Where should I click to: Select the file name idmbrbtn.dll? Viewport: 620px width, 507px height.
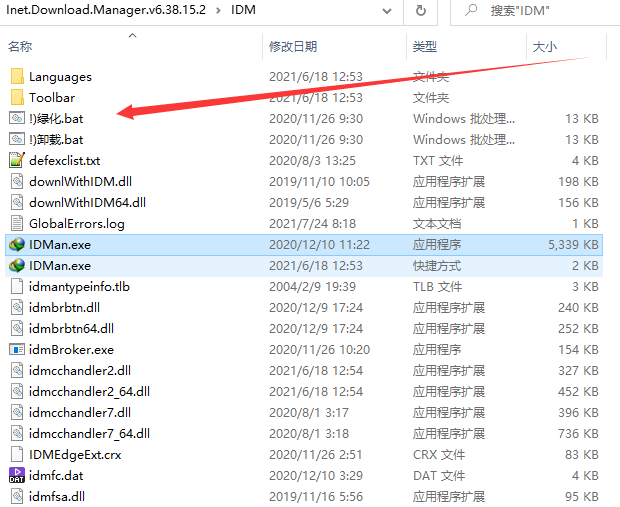pyautogui.click(x=64, y=307)
